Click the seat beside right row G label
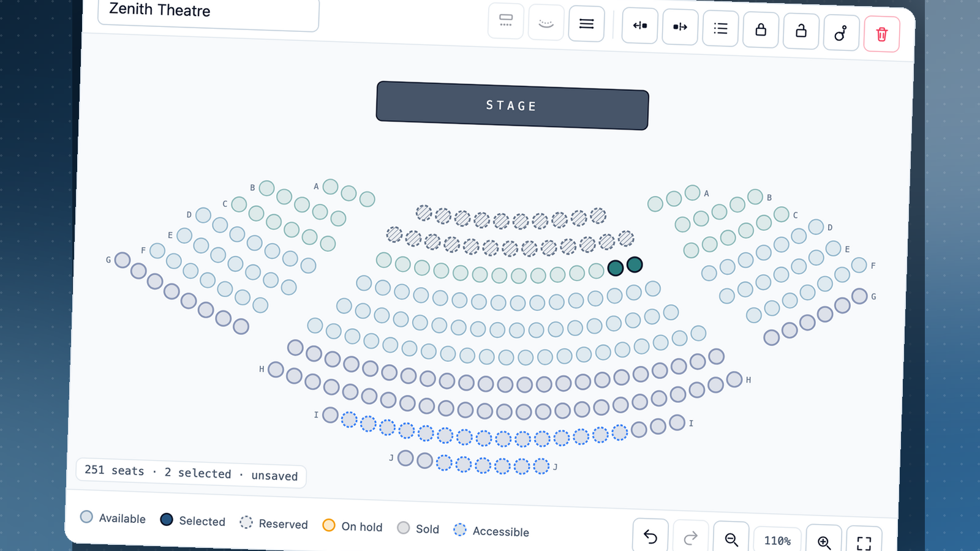 (x=859, y=296)
